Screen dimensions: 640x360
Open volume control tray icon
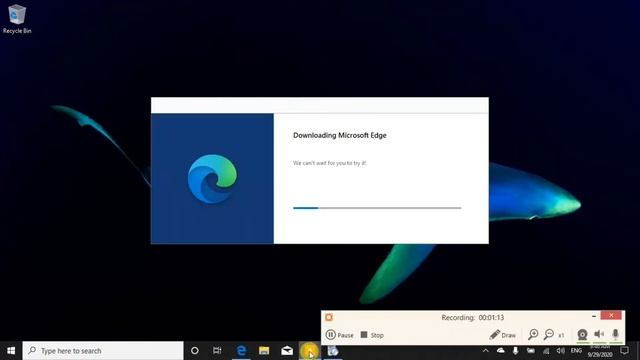pyautogui.click(x=561, y=351)
